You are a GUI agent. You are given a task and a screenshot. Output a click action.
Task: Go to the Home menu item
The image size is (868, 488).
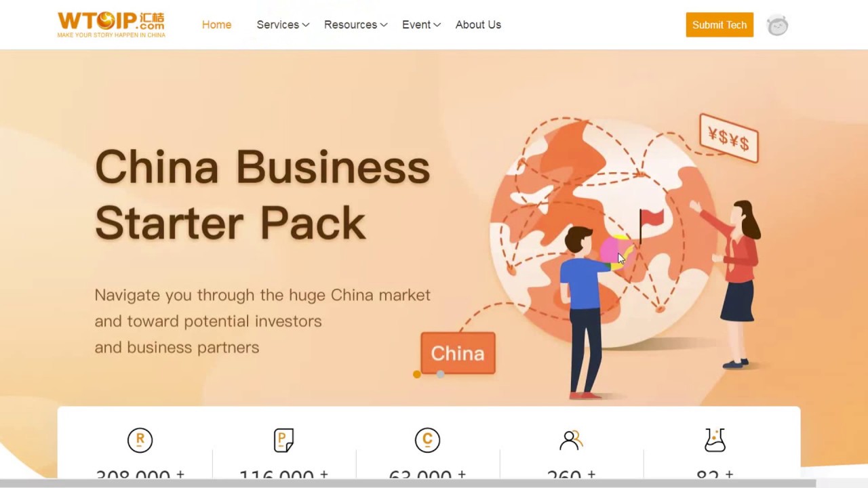pos(216,24)
